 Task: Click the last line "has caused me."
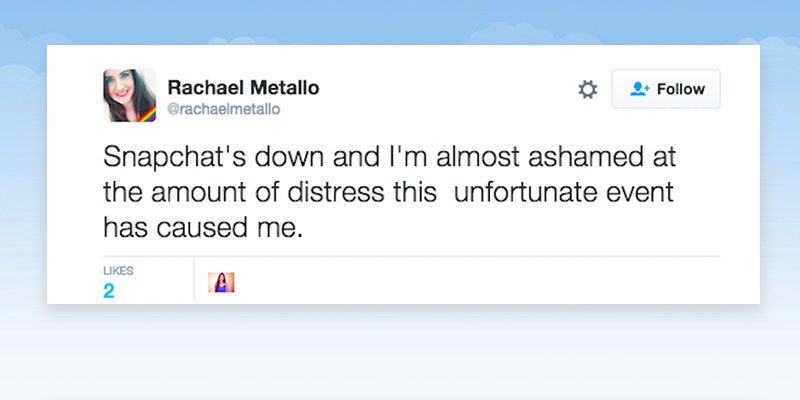[x=202, y=226]
